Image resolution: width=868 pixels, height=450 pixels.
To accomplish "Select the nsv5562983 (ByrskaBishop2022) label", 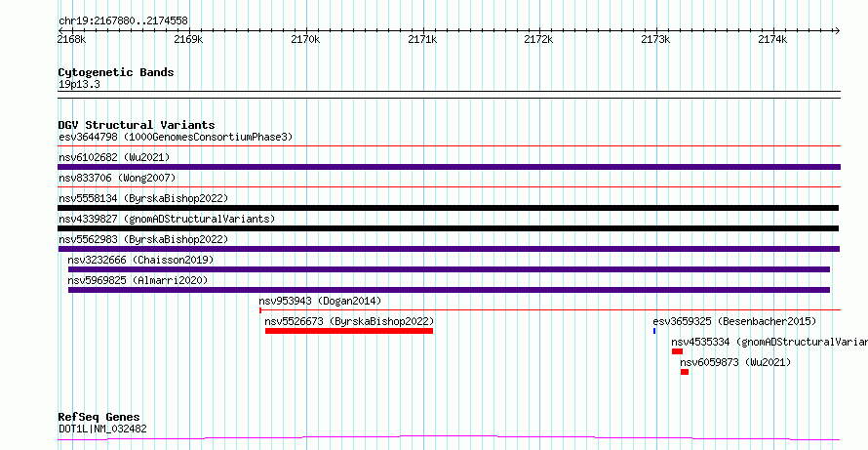I will [143, 239].
